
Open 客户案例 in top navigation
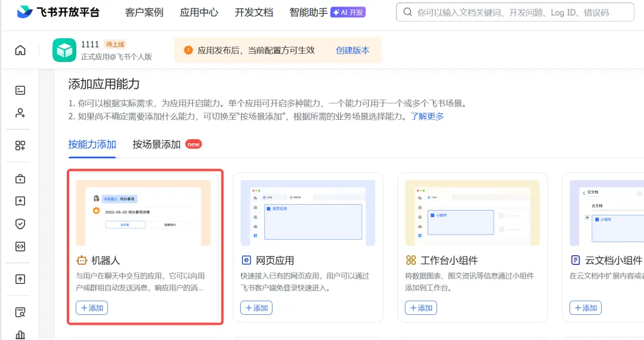[x=144, y=13]
